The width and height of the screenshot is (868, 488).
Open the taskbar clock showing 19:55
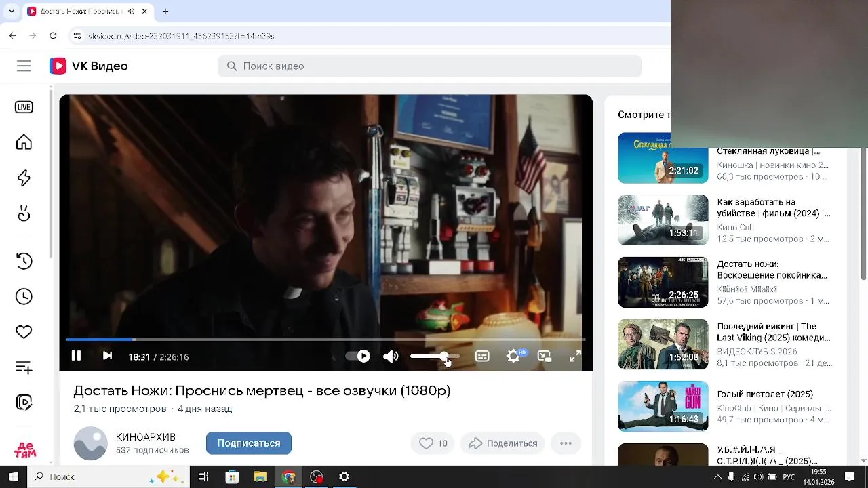(818, 477)
